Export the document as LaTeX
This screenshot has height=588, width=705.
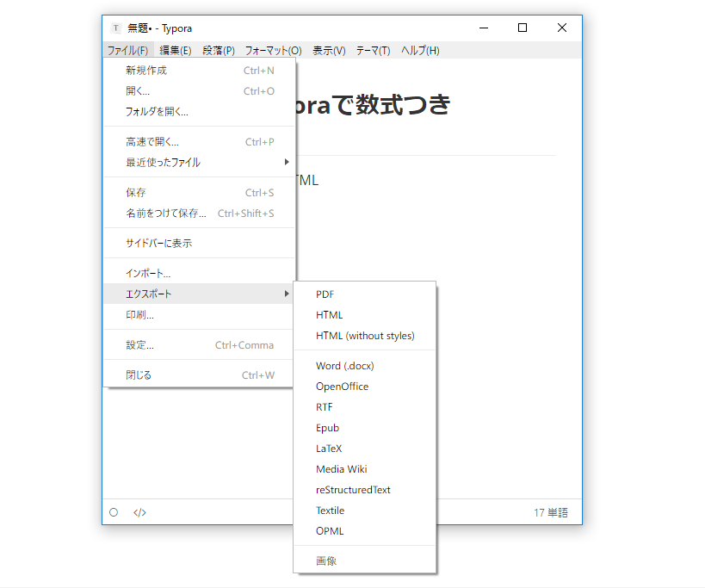(x=329, y=448)
